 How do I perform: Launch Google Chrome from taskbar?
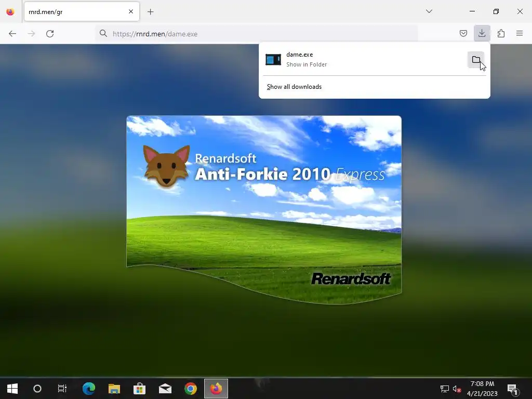190,389
